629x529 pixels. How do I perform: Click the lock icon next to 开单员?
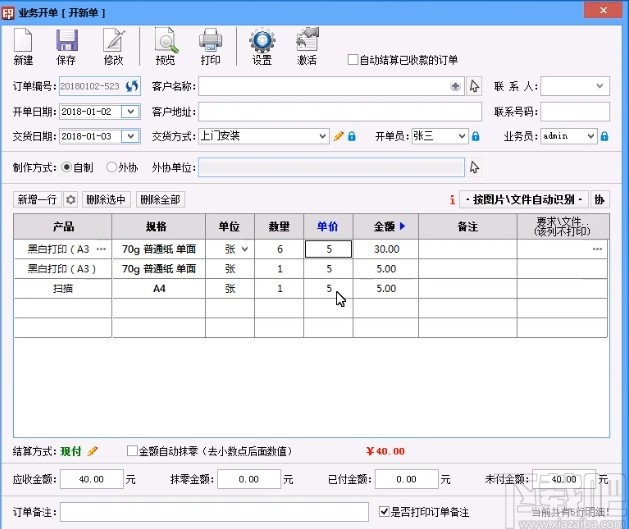tap(476, 136)
